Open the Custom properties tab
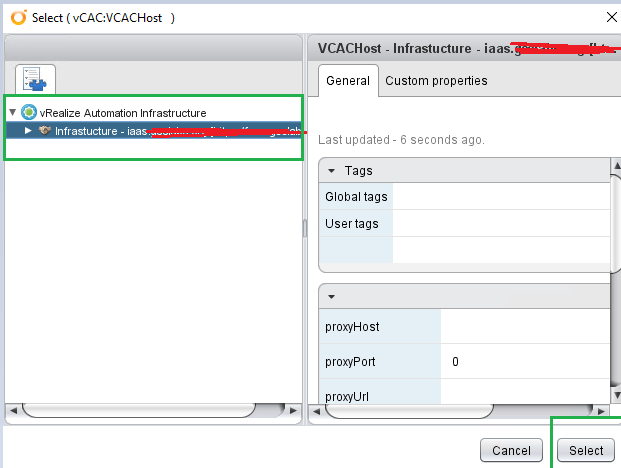621x468 pixels. click(x=436, y=81)
